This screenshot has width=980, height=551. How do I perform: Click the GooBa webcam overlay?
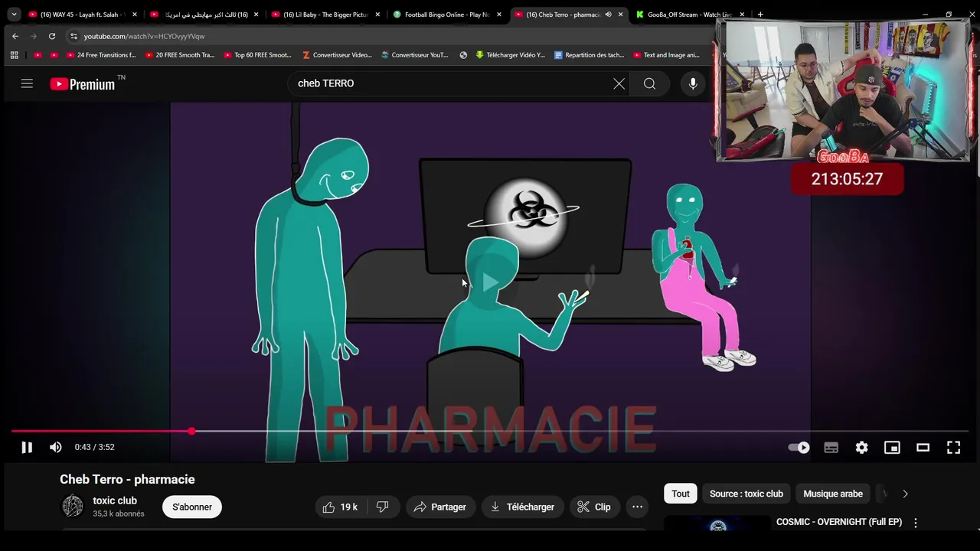tap(843, 91)
